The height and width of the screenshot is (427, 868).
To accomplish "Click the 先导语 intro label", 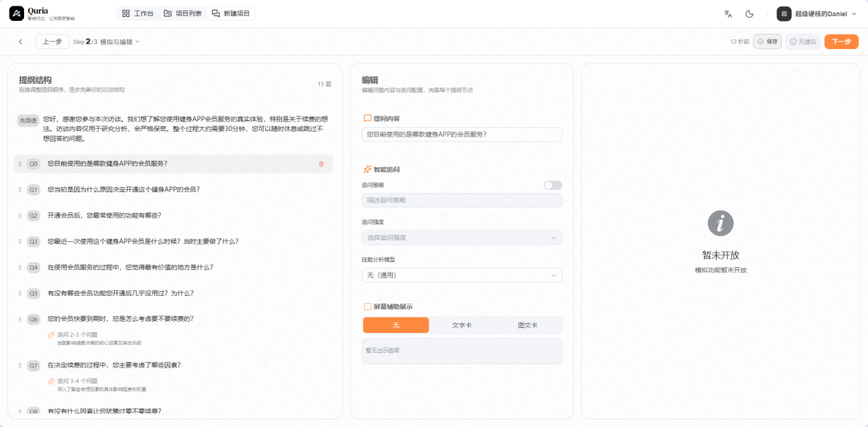I will tap(27, 120).
